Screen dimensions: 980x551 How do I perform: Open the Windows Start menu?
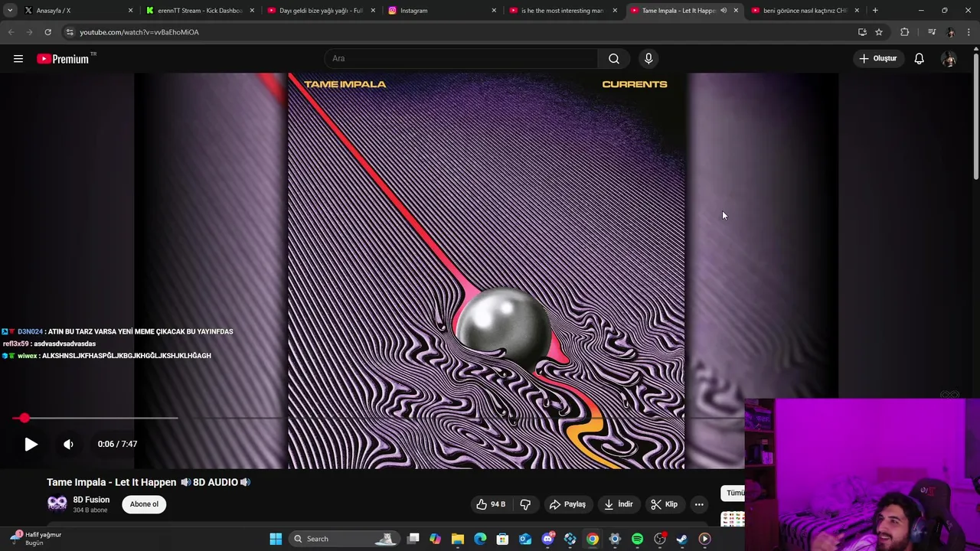(x=276, y=539)
